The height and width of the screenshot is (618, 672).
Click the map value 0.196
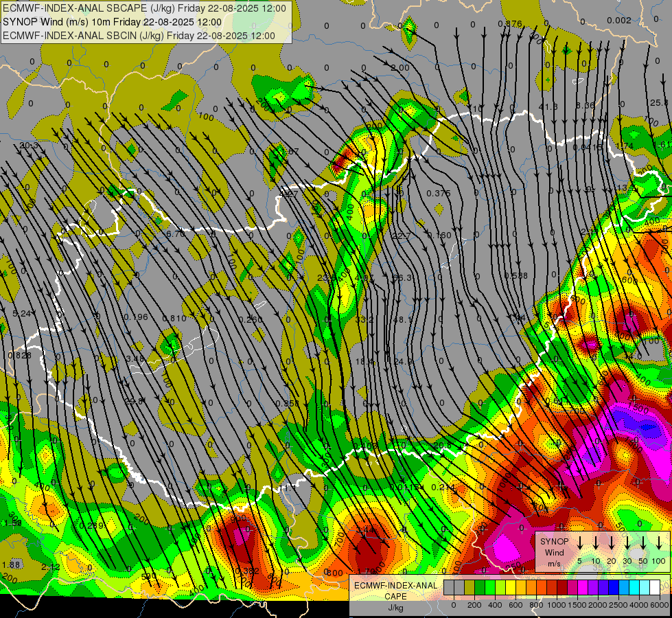(136, 317)
